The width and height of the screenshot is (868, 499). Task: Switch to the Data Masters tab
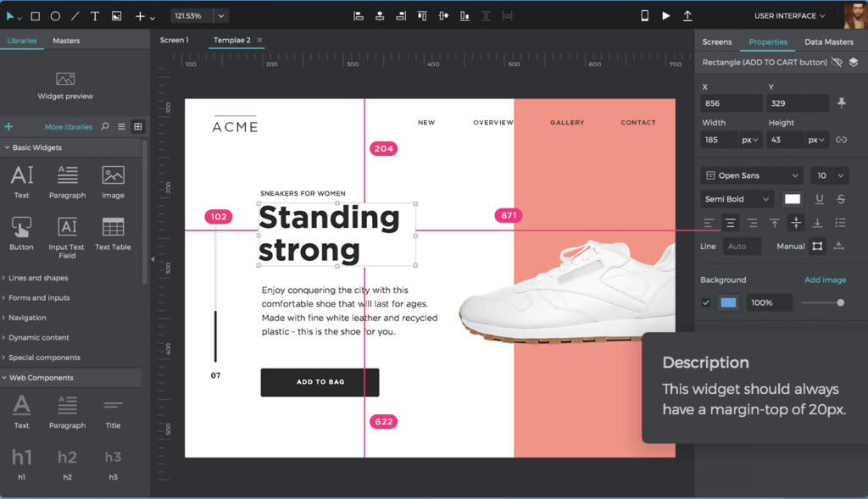coord(828,42)
